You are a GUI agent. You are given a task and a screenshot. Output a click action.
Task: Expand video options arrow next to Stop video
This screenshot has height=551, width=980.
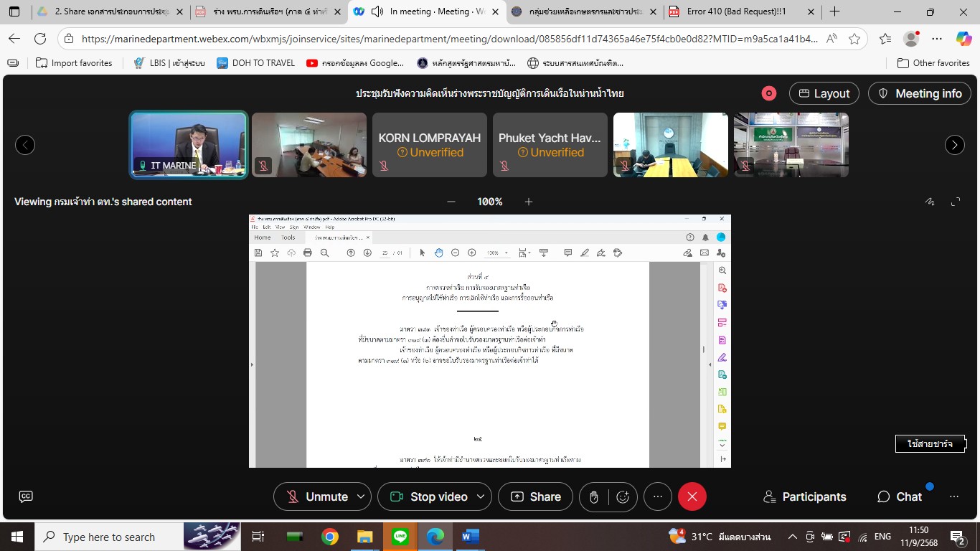(x=481, y=496)
